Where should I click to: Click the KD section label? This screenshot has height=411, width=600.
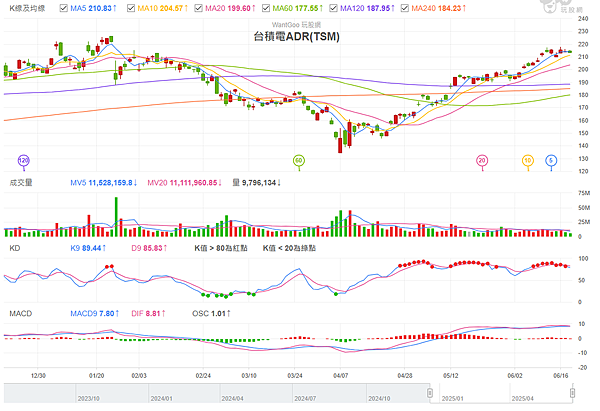point(15,248)
